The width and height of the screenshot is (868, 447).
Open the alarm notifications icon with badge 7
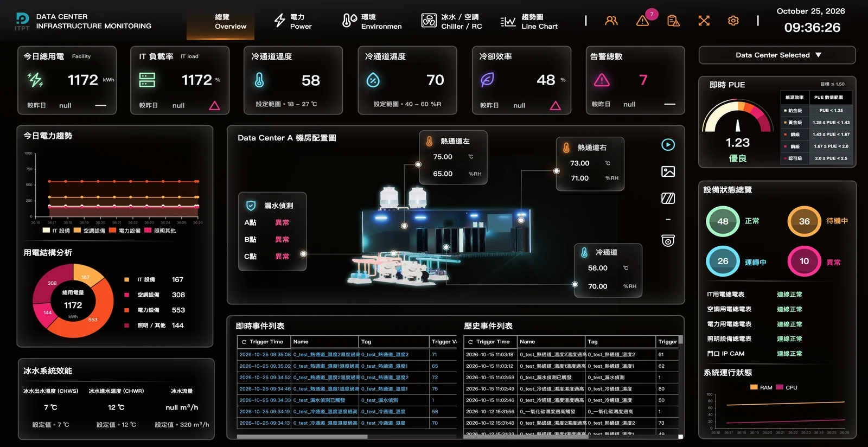643,21
